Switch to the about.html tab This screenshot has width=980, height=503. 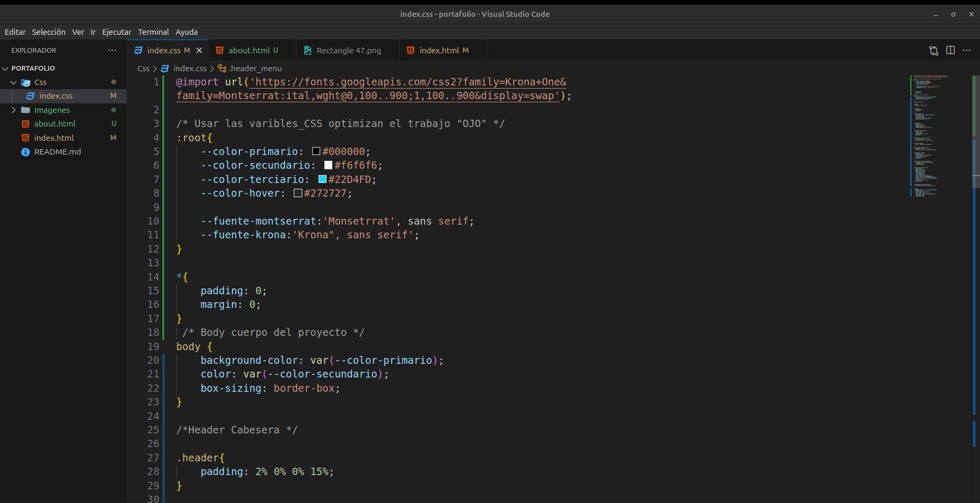252,50
